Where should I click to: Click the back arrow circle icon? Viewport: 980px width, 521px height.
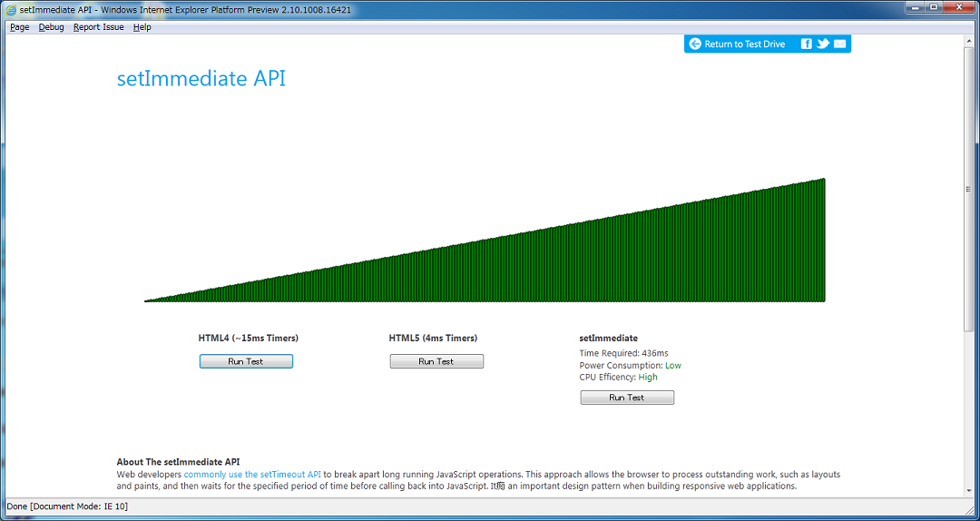(695, 44)
